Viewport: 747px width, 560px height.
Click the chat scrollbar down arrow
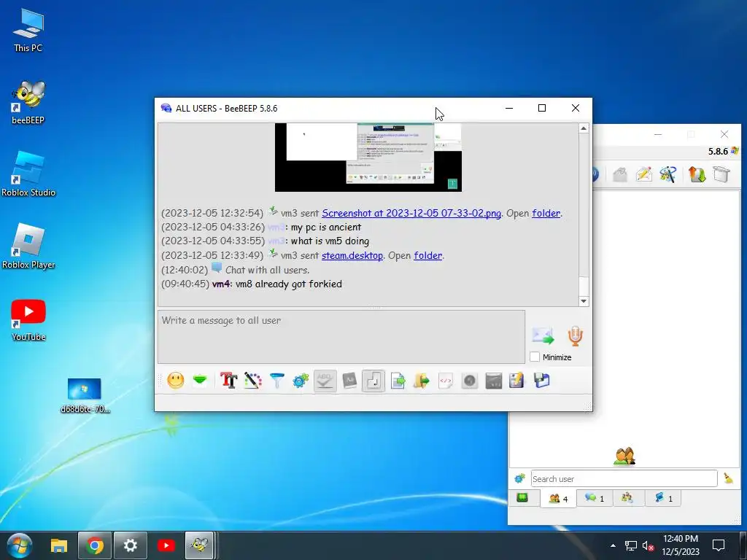(x=584, y=301)
